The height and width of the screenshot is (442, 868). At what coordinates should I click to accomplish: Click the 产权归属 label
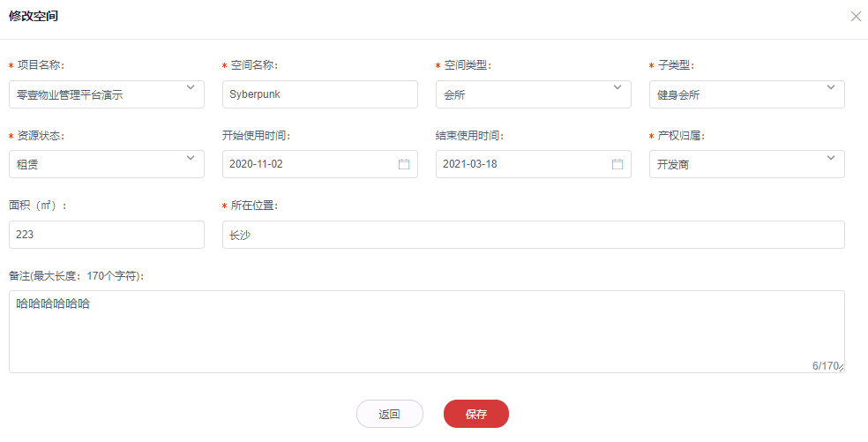click(x=682, y=136)
